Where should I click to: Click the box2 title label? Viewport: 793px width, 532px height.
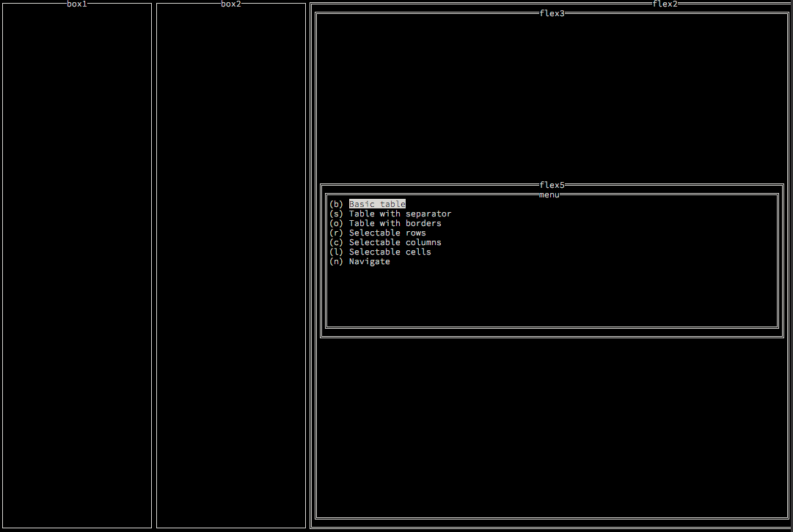[x=231, y=4]
